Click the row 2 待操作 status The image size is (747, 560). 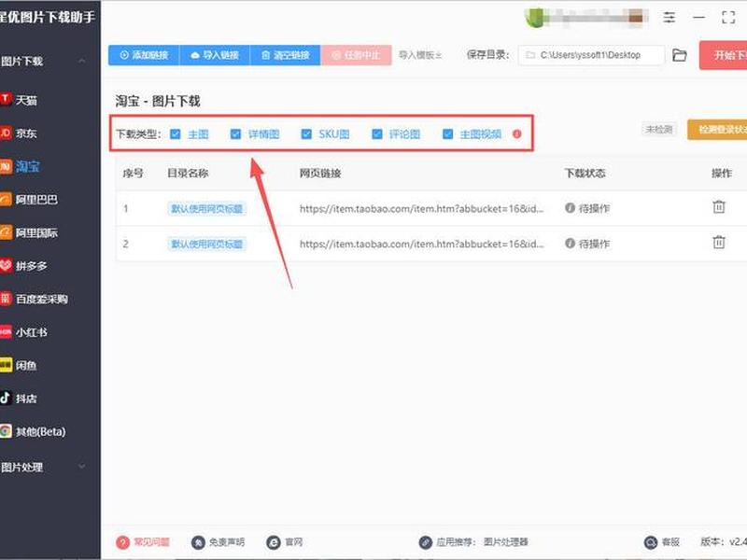pos(587,244)
